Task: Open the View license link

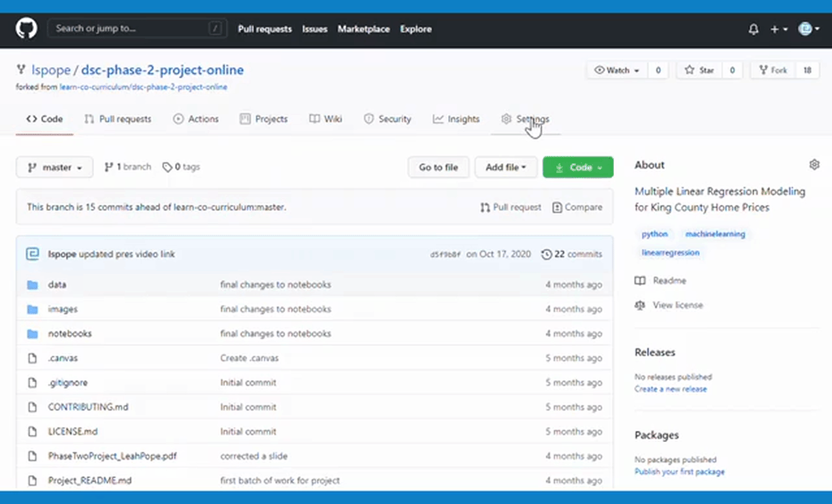Action: coord(677,305)
